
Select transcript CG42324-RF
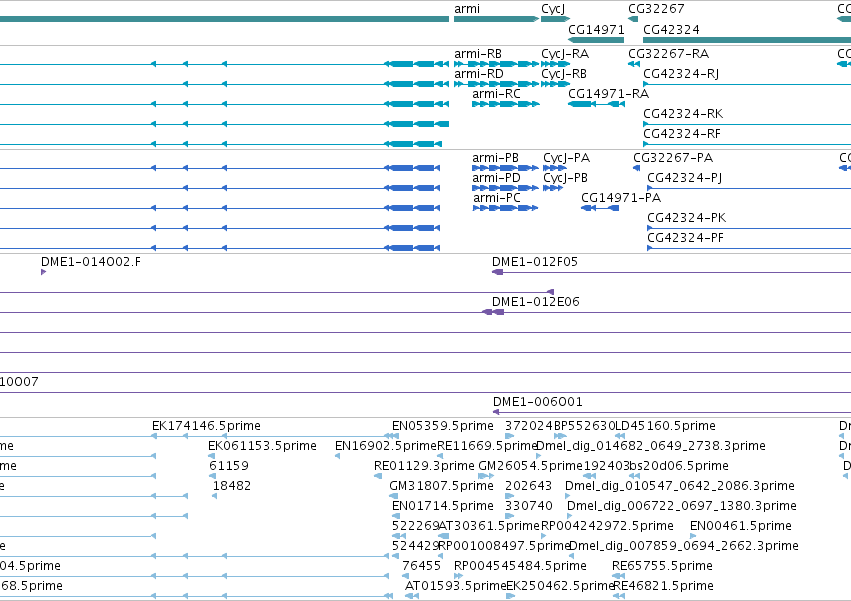click(x=682, y=134)
